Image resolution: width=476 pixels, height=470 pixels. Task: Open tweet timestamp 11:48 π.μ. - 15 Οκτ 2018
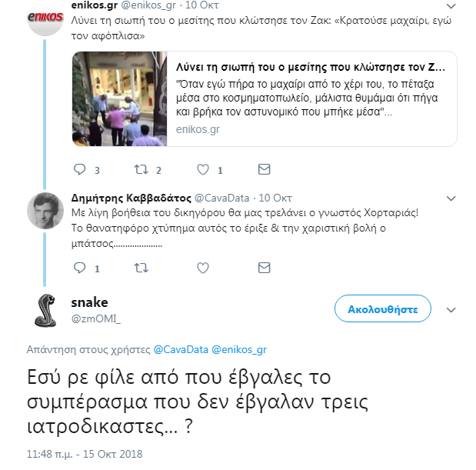click(x=85, y=454)
